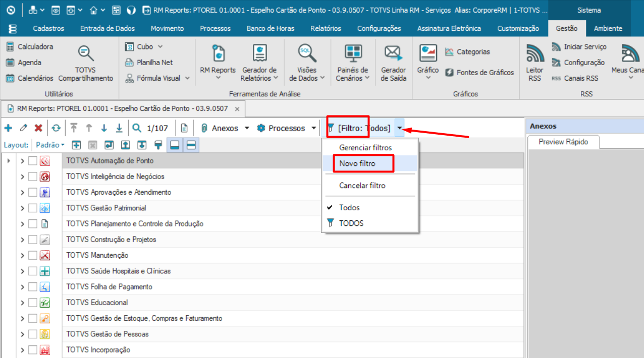Viewport: 644px width, 358px height.
Task: Move to the next record arrow
Action: click(104, 128)
